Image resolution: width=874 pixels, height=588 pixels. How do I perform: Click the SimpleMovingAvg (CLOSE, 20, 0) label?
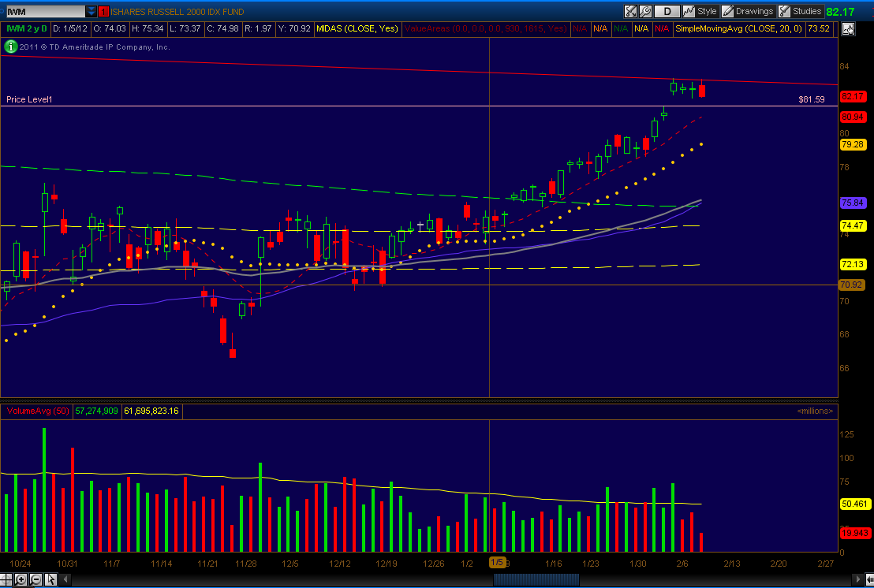(738, 28)
